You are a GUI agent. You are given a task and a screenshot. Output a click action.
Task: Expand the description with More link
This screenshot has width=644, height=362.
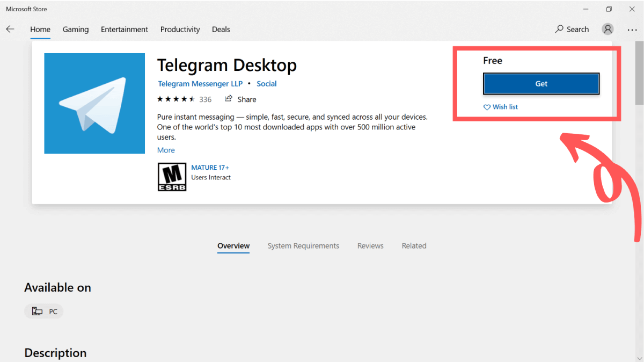pos(166,150)
